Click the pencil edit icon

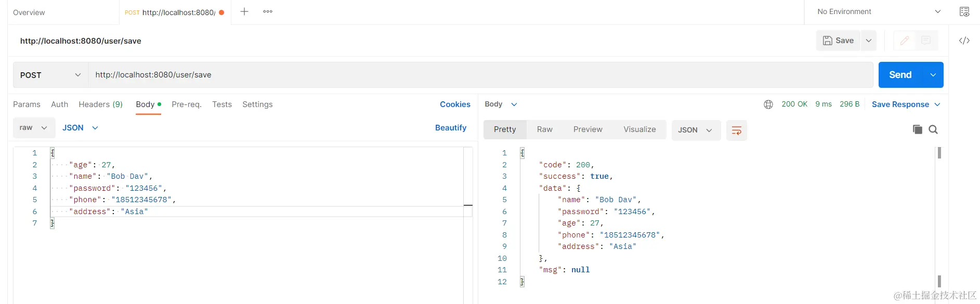click(x=905, y=41)
